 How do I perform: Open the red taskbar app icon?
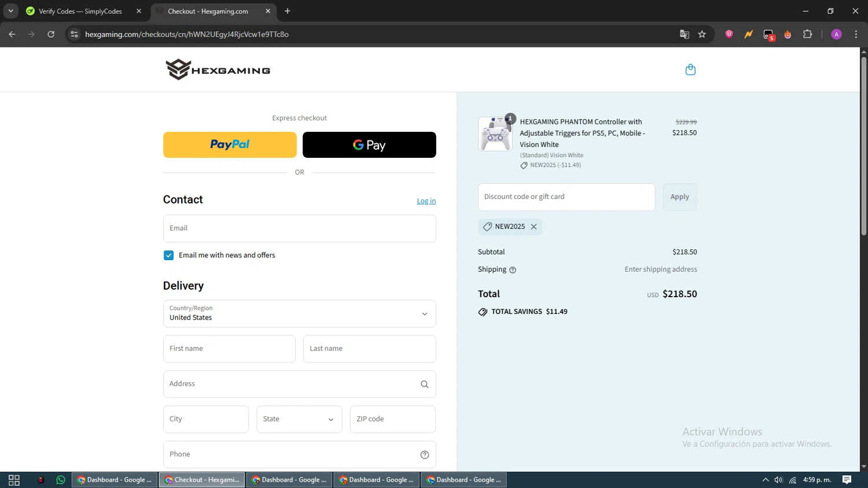click(41, 480)
